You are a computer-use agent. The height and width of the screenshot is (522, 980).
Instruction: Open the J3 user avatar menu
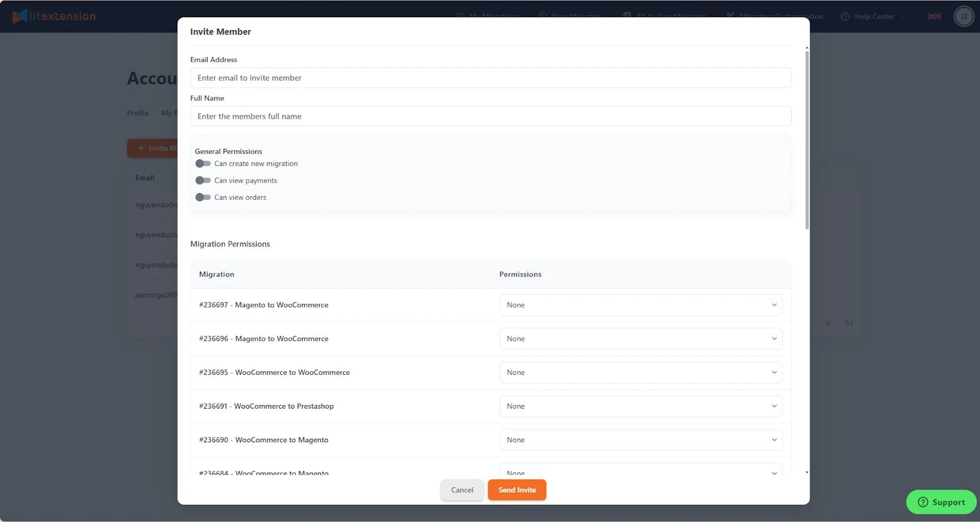963,17
